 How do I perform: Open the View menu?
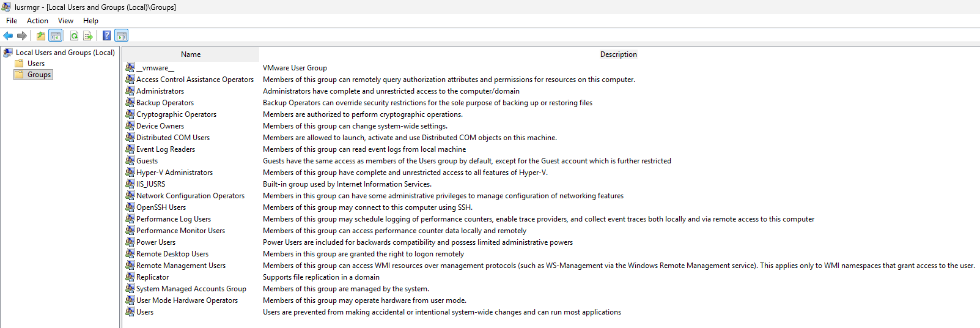pyautogui.click(x=65, y=21)
